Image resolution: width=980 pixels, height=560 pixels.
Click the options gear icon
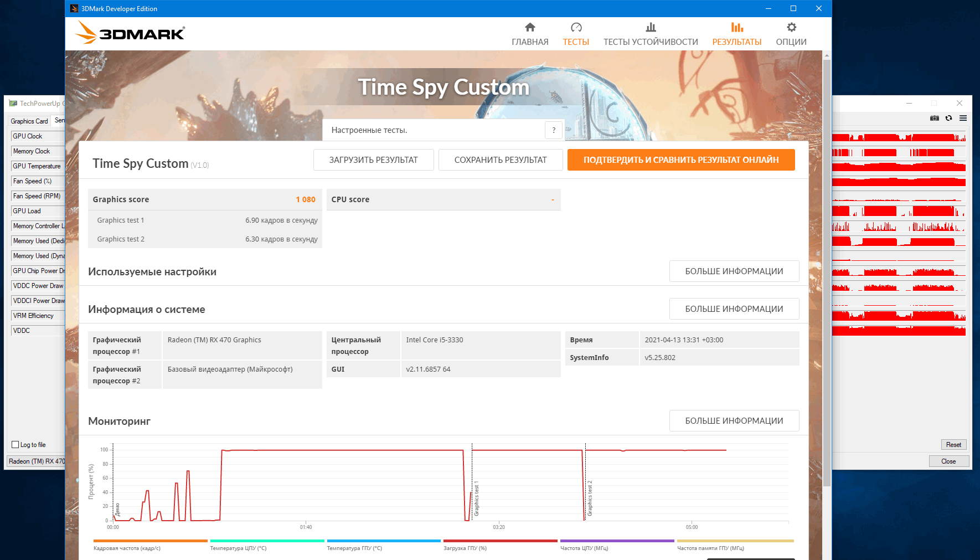pyautogui.click(x=792, y=27)
